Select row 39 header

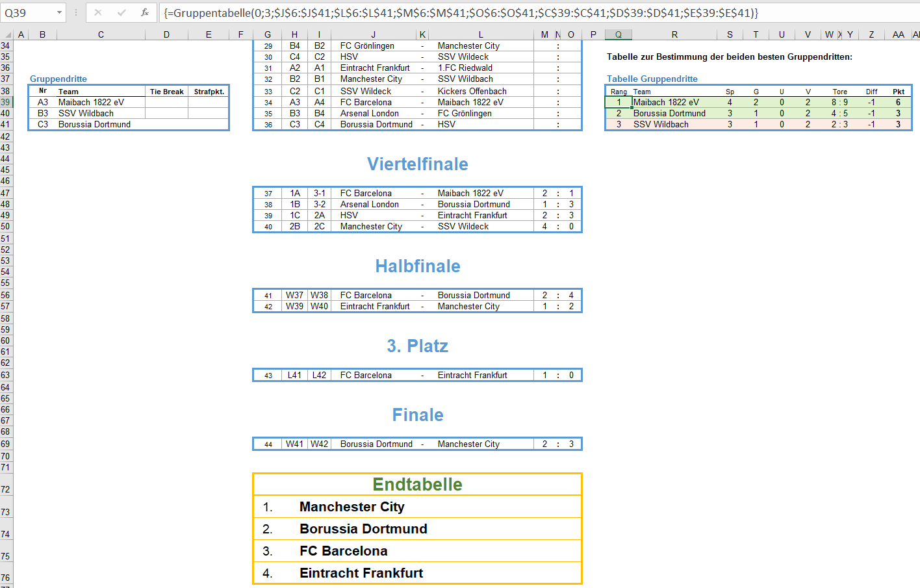tap(6, 102)
